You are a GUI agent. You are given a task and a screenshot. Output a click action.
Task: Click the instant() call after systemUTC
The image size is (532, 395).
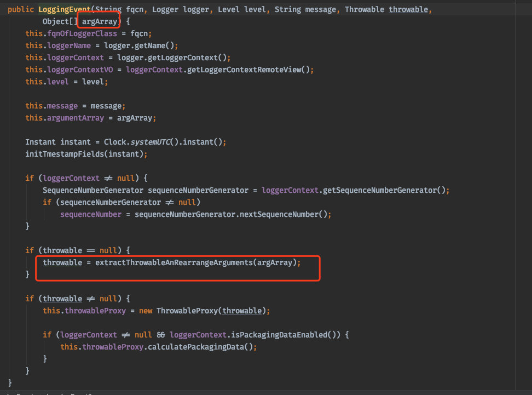pyautogui.click(x=202, y=142)
